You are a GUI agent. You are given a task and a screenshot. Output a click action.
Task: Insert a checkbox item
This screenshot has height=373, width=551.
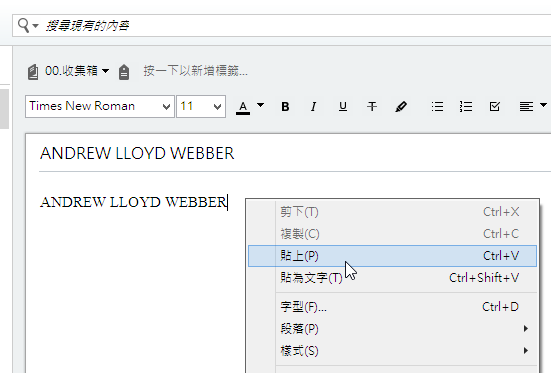coord(495,107)
